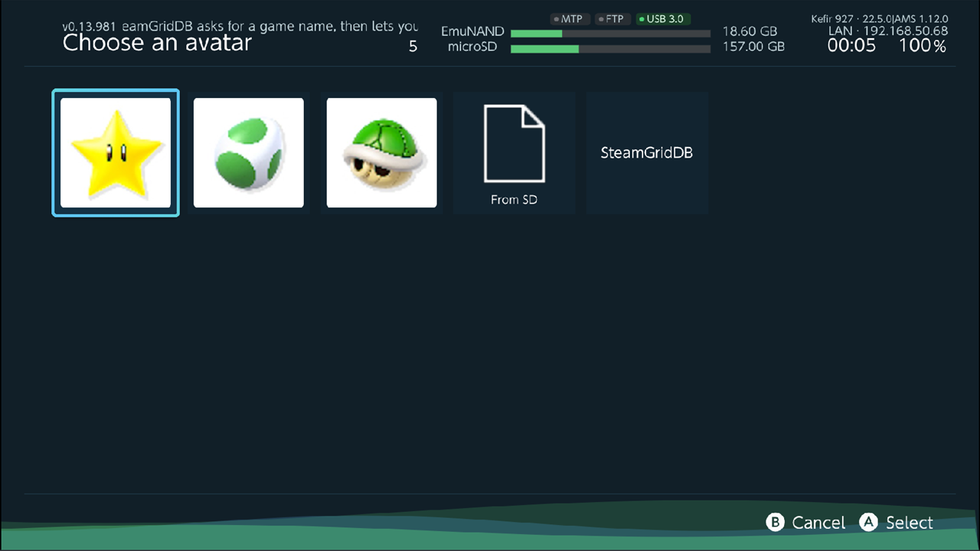Click the Kefir 927 firmware info text
Screen dimensions: 980x551
click(x=880, y=18)
